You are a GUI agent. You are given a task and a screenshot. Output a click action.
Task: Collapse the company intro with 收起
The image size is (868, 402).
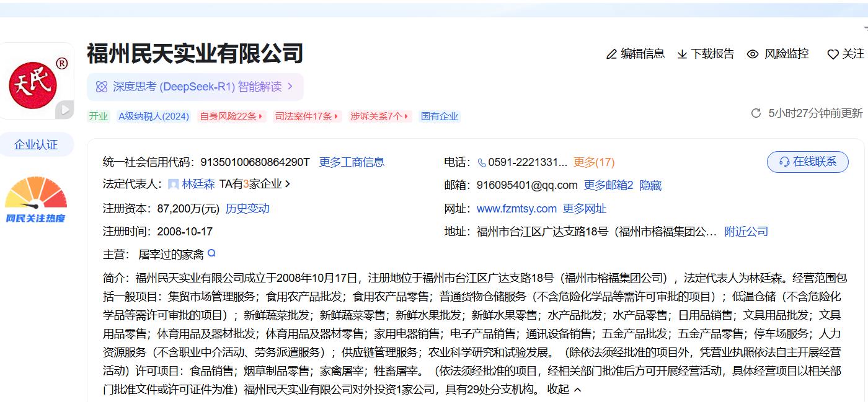click(x=564, y=389)
